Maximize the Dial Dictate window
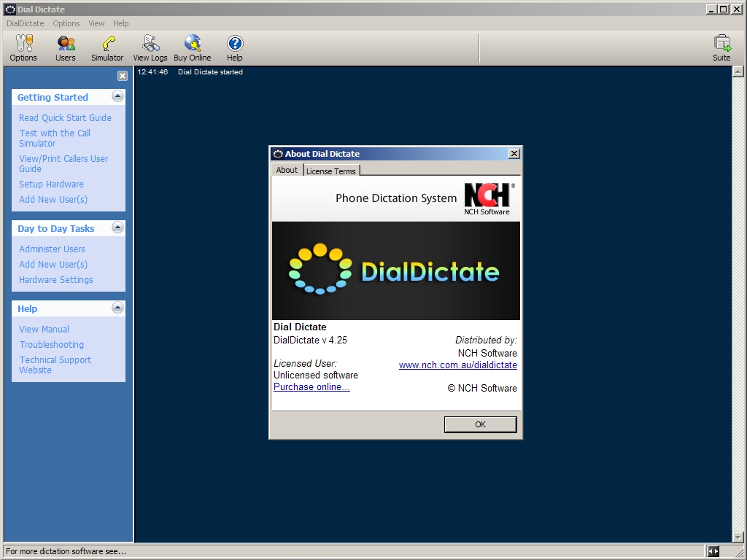 click(723, 9)
